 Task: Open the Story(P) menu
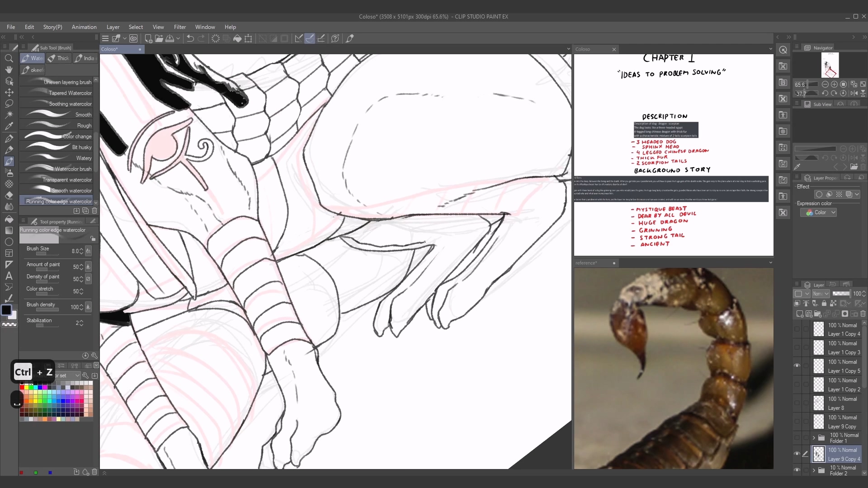pos(53,27)
